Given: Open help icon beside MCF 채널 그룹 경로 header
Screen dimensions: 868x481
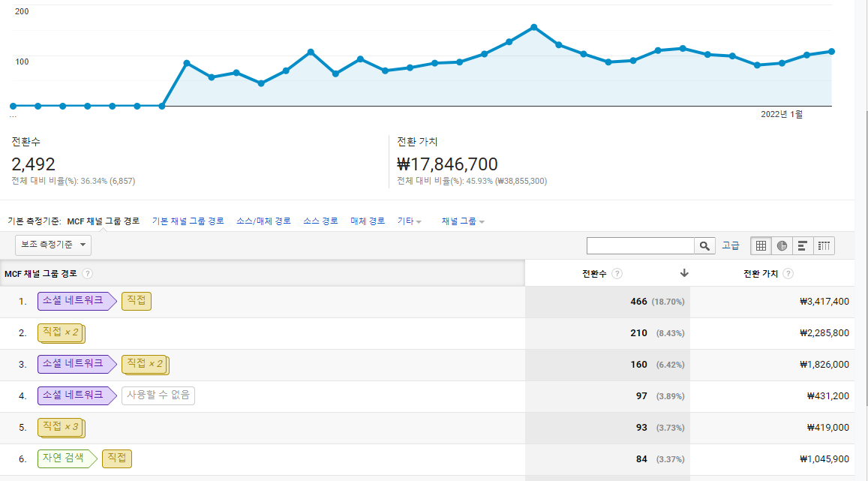Looking at the screenshot, I should [x=88, y=273].
